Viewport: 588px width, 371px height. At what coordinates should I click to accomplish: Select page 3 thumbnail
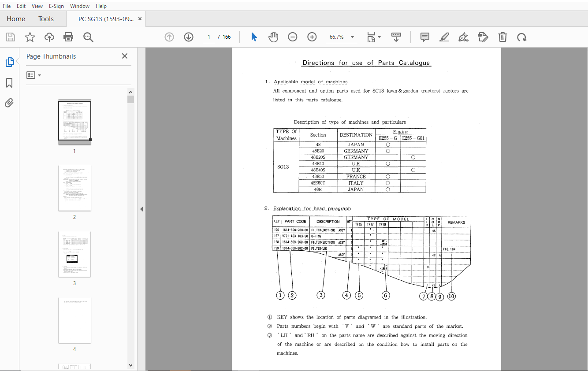74,254
